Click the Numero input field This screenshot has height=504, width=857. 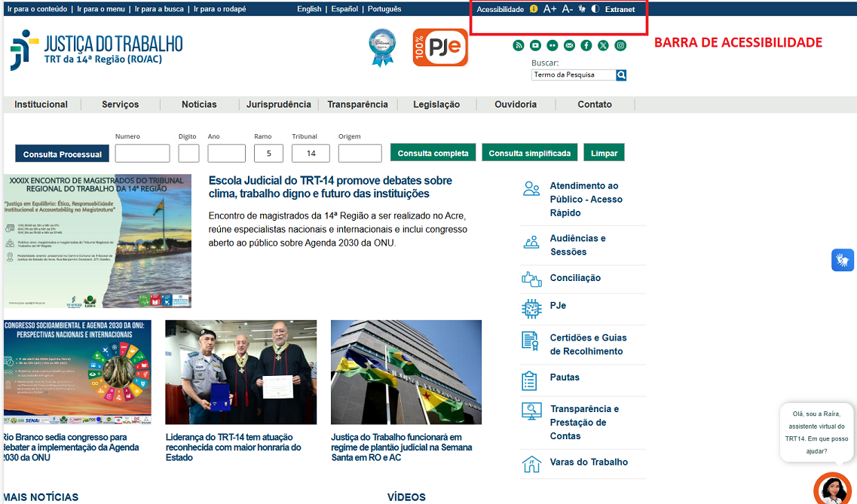pyautogui.click(x=142, y=154)
